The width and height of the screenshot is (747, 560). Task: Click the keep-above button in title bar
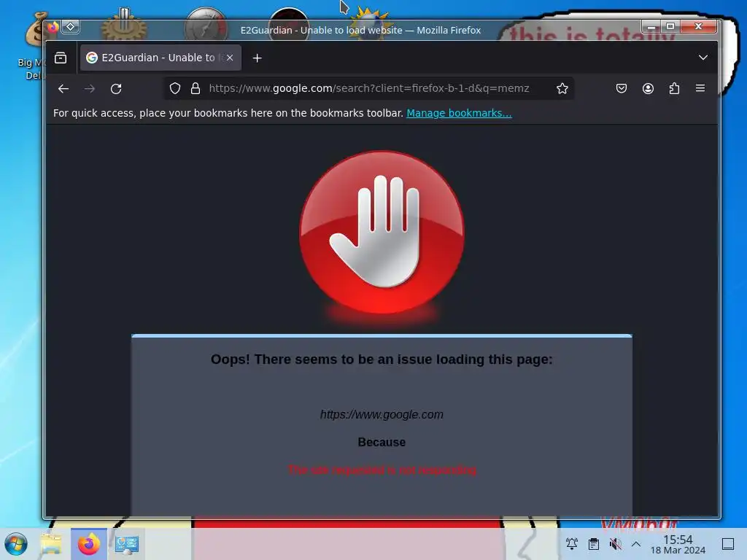tap(71, 27)
